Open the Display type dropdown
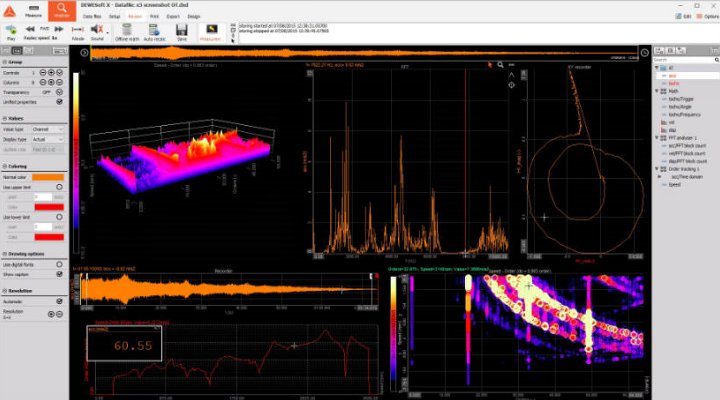 pyautogui.click(x=47, y=140)
